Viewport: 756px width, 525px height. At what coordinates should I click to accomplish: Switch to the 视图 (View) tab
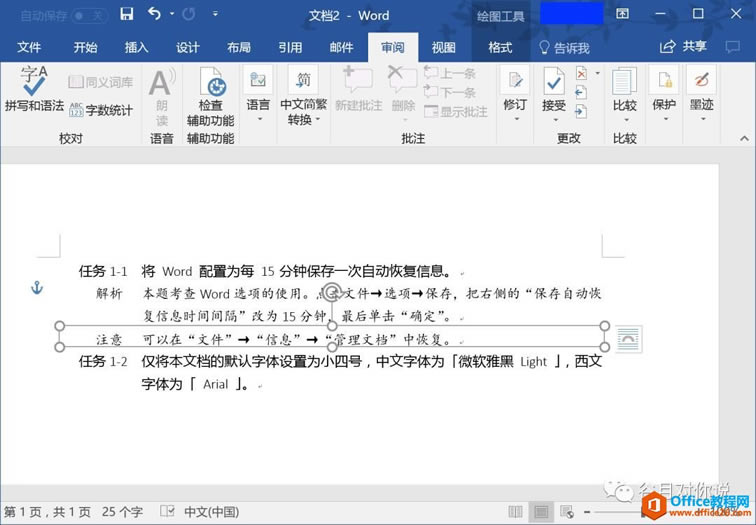(444, 47)
